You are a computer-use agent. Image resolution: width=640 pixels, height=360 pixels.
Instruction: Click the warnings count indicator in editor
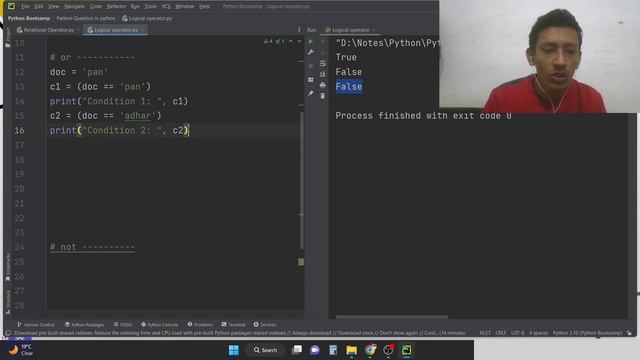coord(268,41)
